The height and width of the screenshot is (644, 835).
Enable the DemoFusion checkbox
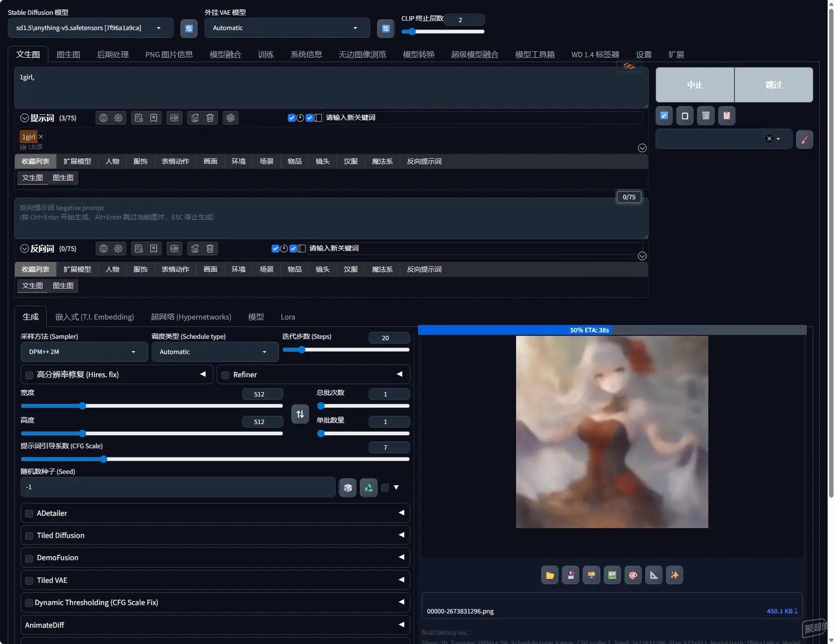30,558
